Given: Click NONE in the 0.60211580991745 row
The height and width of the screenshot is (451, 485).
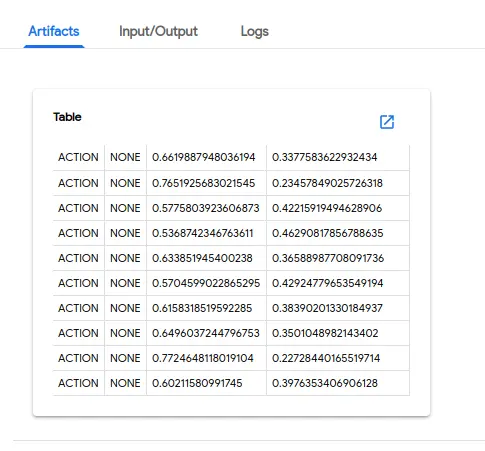Looking at the screenshot, I should tap(125, 383).
